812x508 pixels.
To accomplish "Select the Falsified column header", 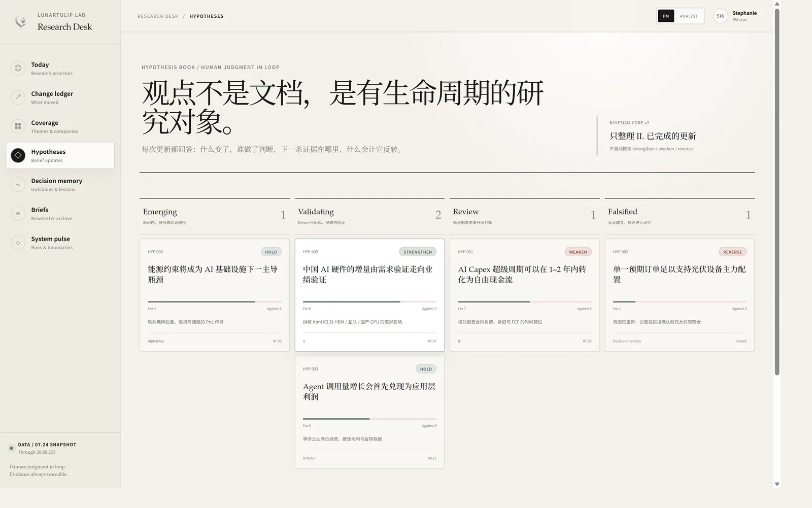I will [x=680, y=216].
